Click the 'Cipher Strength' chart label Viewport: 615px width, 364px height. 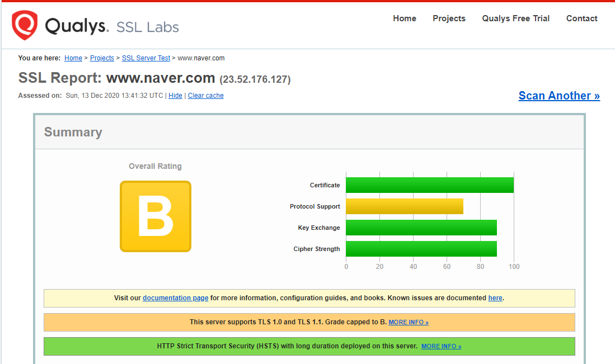click(317, 249)
